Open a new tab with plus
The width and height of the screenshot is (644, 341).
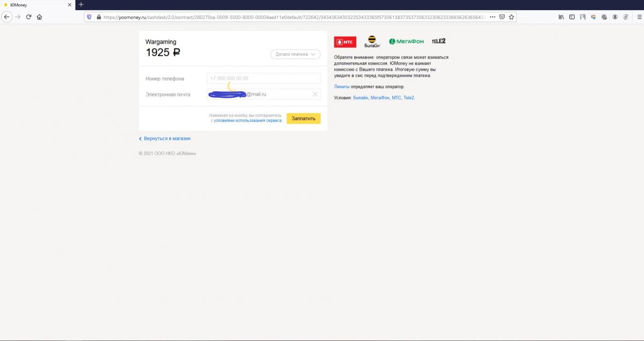(81, 4)
